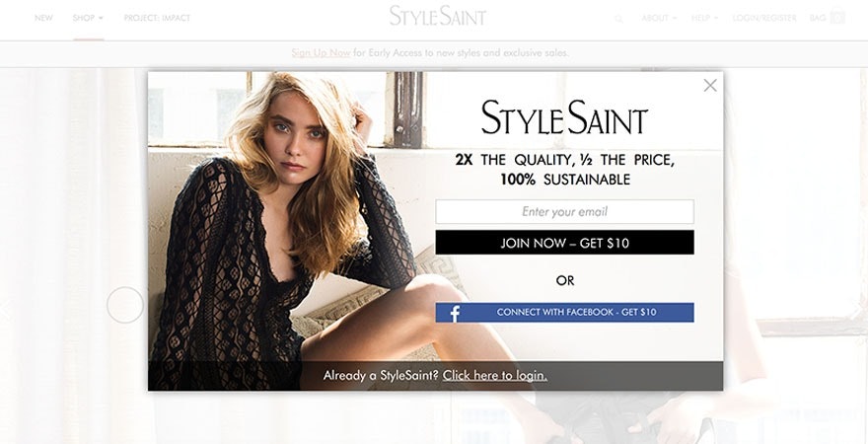The width and height of the screenshot is (868, 444).
Task: Click the circular carousel previous button
Action: 125,305
